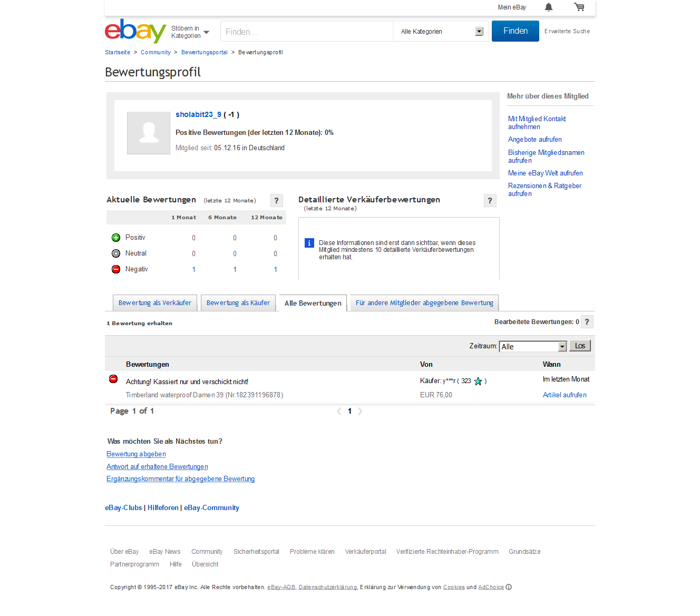Click the member profile avatar placeholder
This screenshot has width=700, height=616.
pyautogui.click(x=149, y=133)
